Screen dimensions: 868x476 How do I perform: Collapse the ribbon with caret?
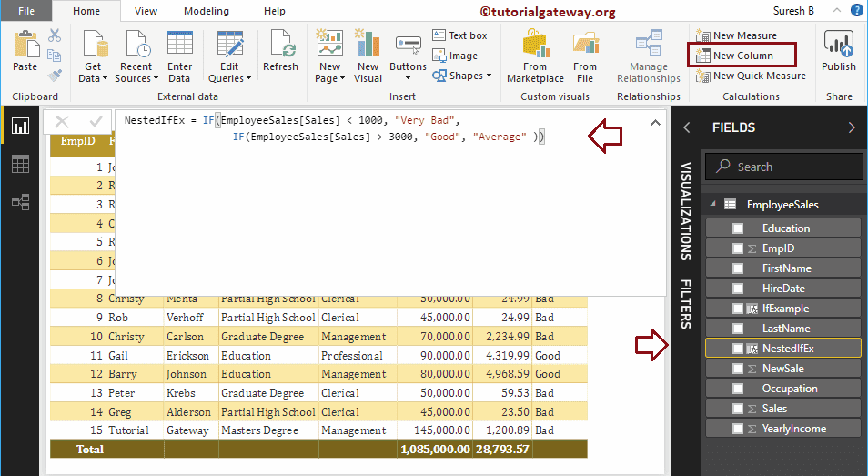point(837,10)
